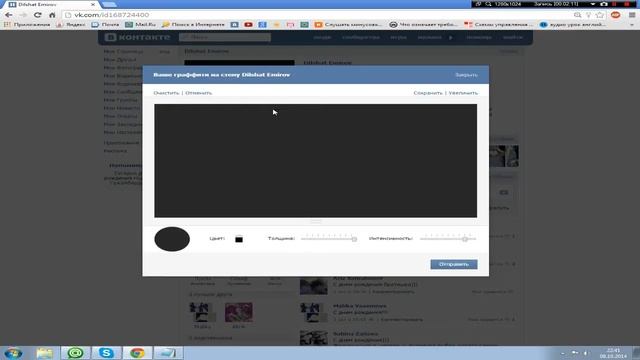
Task: Open the Поиск в Интернете bookmark
Action: (193, 24)
